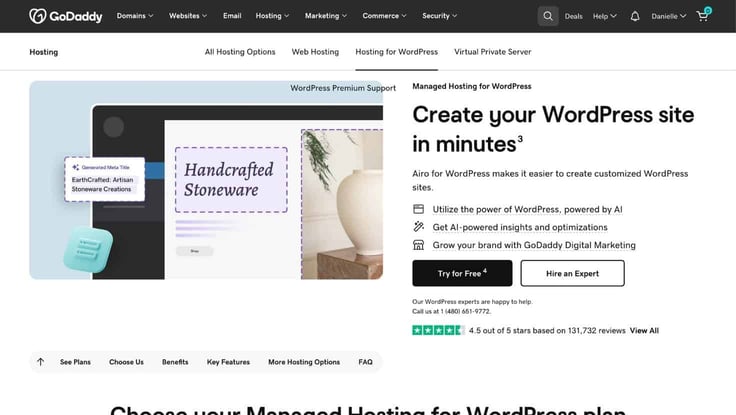Click the 'WordPress Premium Support' label
Image resolution: width=736 pixels, height=415 pixels.
(x=343, y=88)
